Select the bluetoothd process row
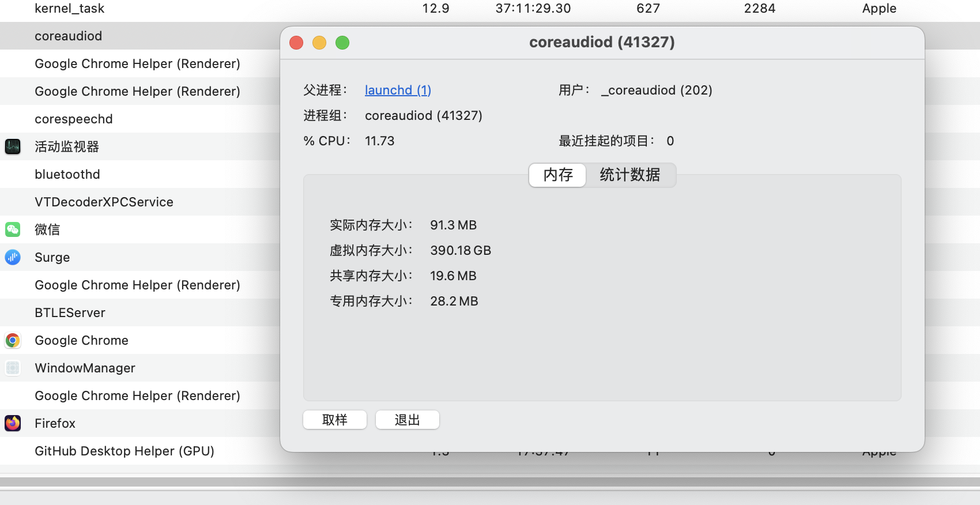Viewport: 980px width, 505px height. [x=67, y=174]
